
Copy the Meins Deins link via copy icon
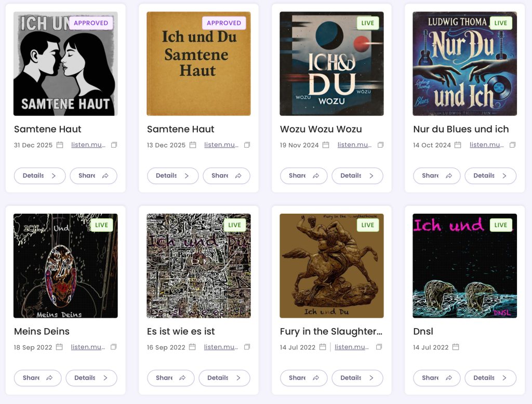click(x=114, y=347)
